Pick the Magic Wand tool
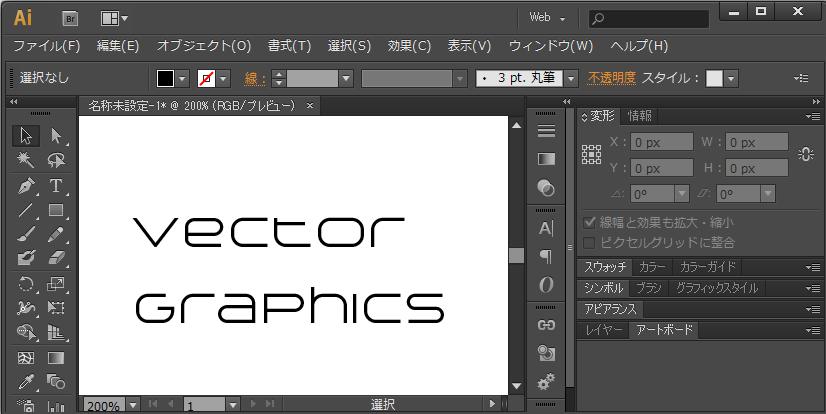 coord(27,161)
